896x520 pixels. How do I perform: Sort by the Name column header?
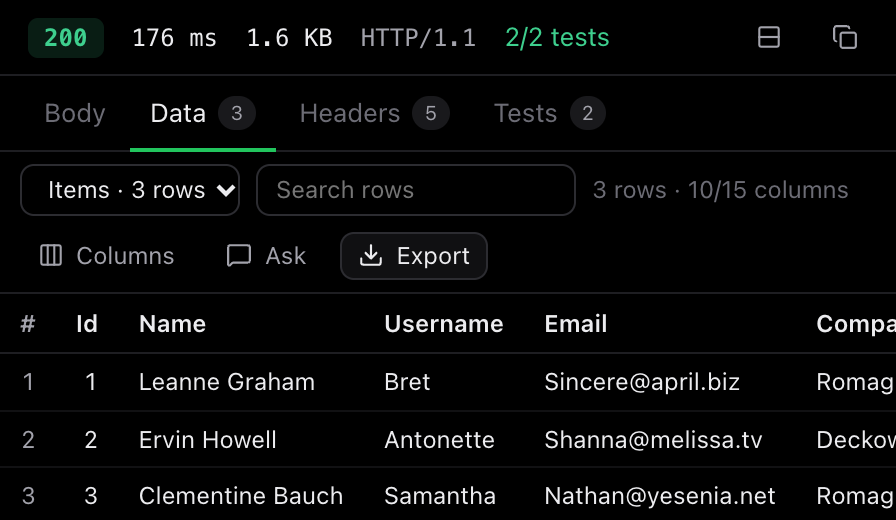pyautogui.click(x=173, y=324)
